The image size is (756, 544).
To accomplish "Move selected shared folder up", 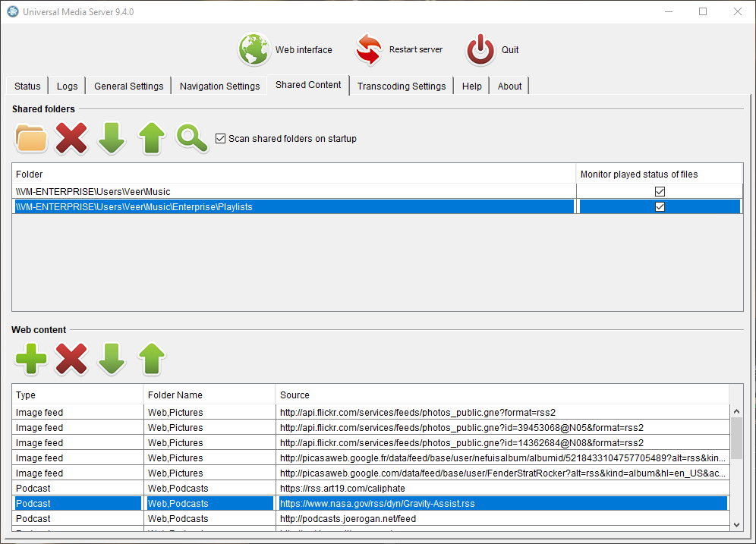I will (x=152, y=138).
